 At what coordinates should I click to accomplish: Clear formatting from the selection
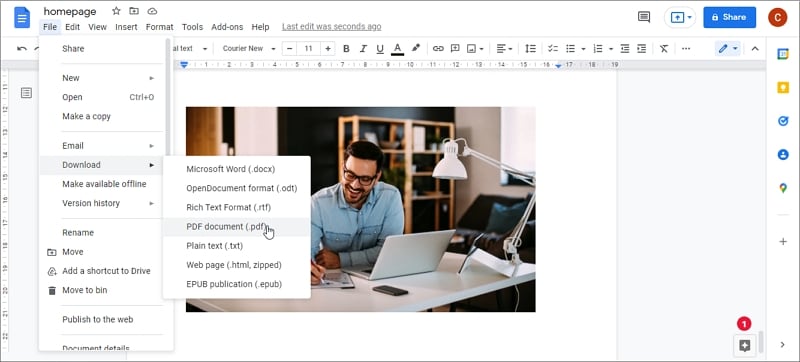tap(664, 49)
